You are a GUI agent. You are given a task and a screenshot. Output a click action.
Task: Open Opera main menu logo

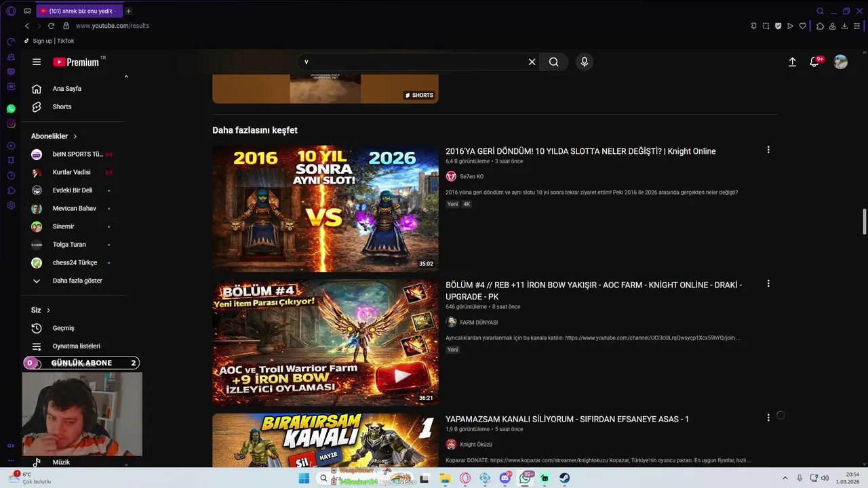11,11
